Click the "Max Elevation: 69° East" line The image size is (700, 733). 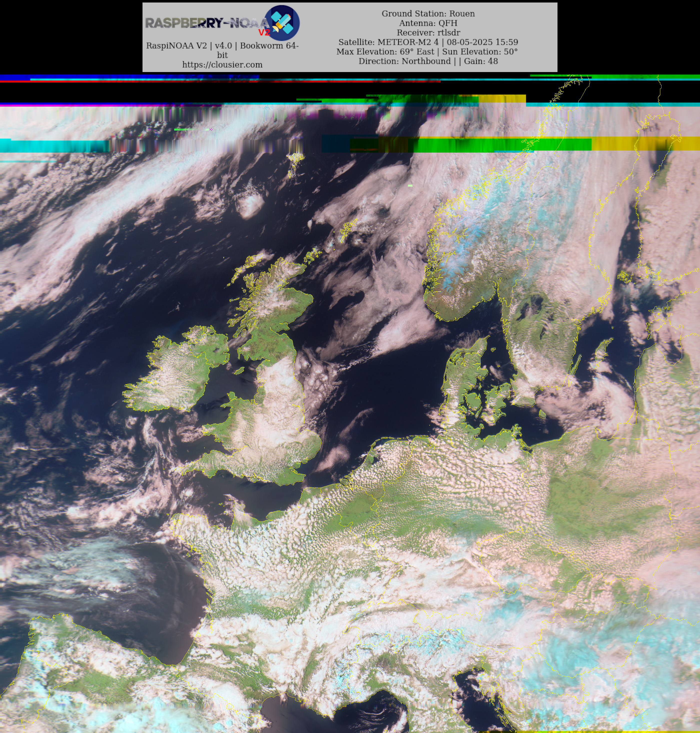(427, 52)
